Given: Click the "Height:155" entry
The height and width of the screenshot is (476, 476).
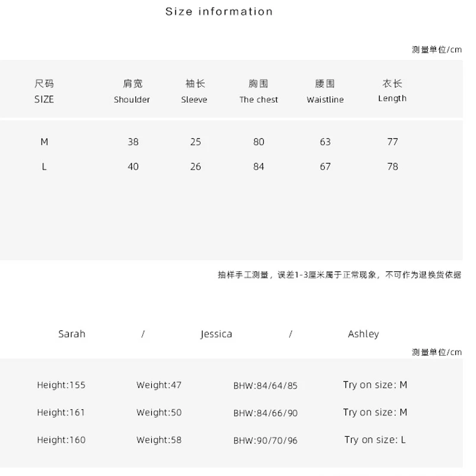Looking at the screenshot, I should [x=61, y=385].
